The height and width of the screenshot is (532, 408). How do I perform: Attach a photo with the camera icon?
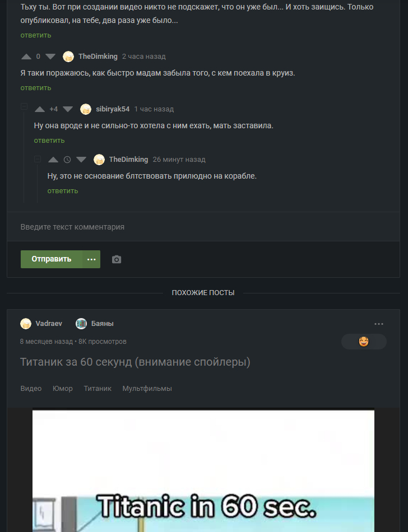pyautogui.click(x=117, y=259)
